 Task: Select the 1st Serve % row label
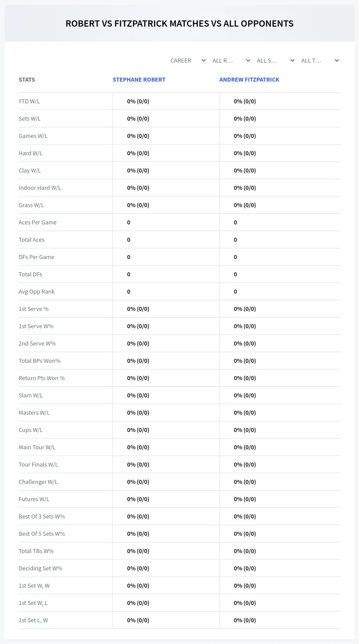[34, 309]
